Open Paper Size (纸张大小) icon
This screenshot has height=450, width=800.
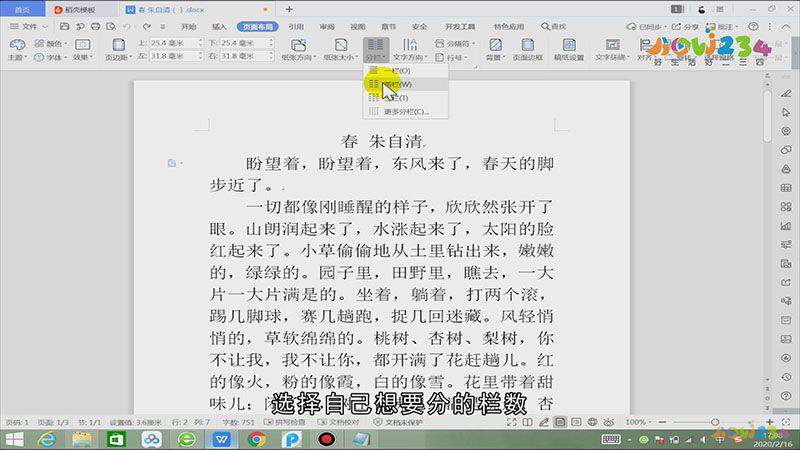[x=341, y=45]
